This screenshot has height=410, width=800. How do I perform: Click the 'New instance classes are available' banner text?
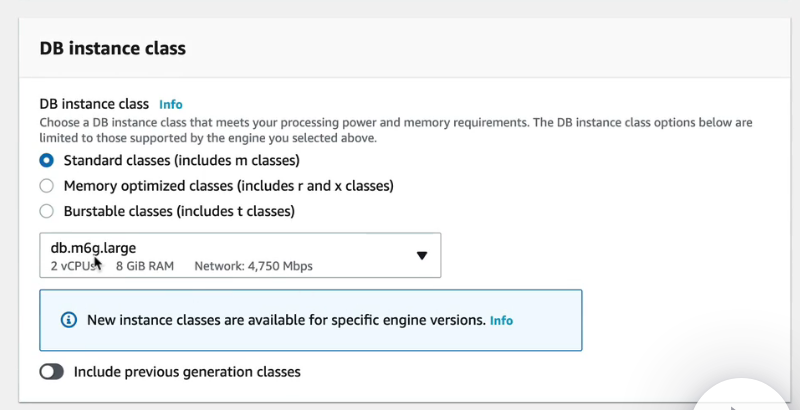pyautogui.click(x=286, y=320)
